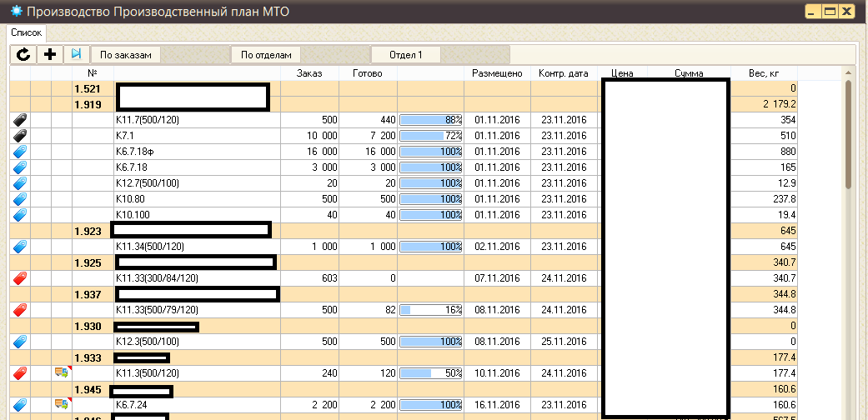Click ready quantity 7 200 for K7.1
Screen dimensions: 868x420
click(x=382, y=136)
